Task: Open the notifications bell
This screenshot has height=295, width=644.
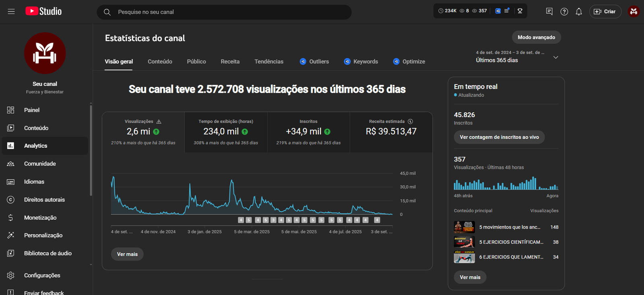Action: tap(579, 12)
